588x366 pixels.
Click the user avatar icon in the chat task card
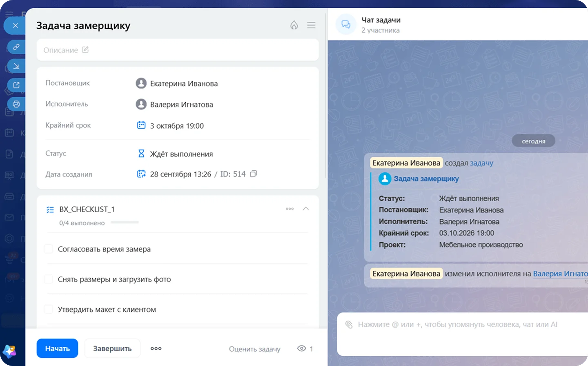click(385, 179)
